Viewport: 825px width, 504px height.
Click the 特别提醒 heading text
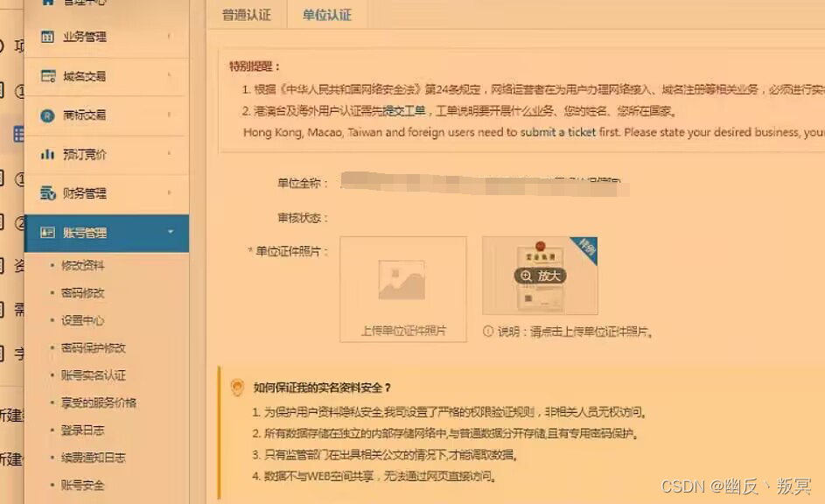(255, 66)
